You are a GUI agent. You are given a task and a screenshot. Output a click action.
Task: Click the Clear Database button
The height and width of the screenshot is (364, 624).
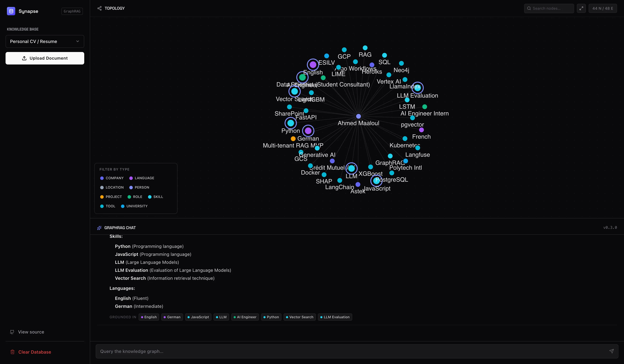point(31,352)
